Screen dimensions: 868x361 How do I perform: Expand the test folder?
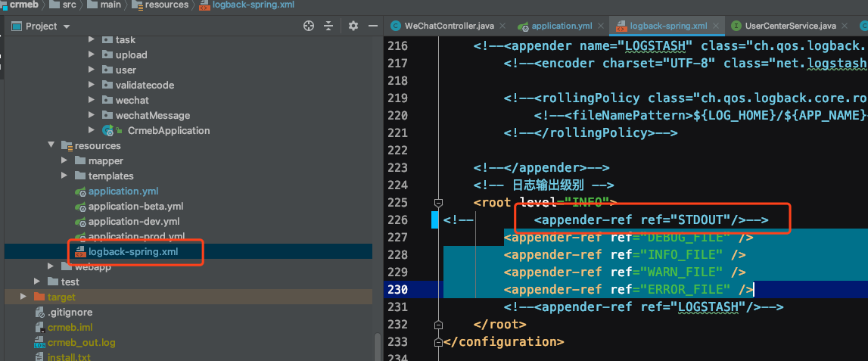point(37,282)
